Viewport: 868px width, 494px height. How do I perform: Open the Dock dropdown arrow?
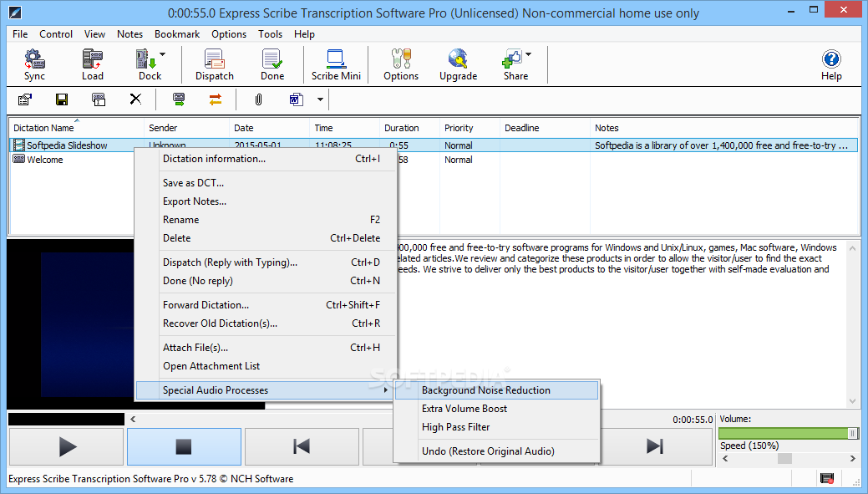tap(163, 54)
